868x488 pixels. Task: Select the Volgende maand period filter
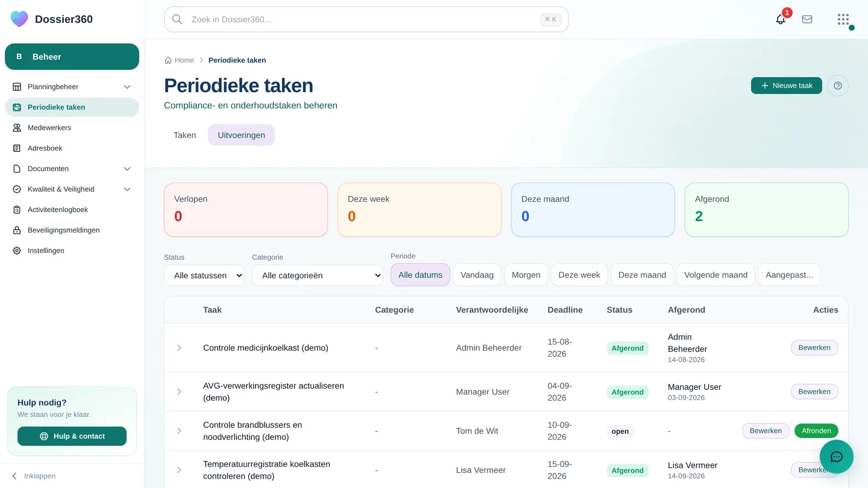(x=715, y=275)
